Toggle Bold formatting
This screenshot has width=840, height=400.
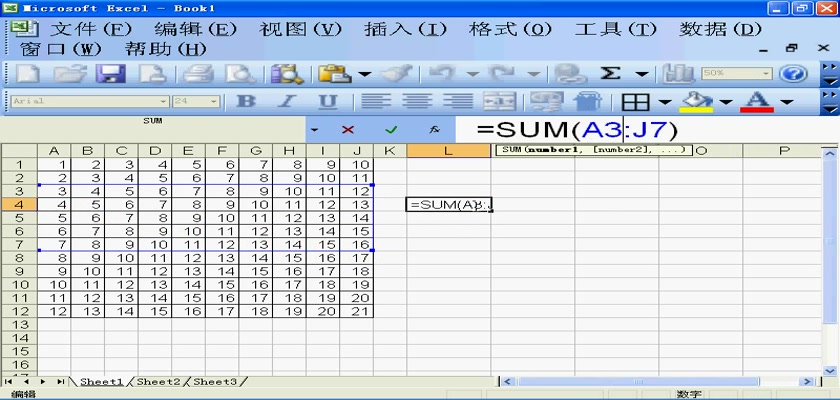coord(245,101)
